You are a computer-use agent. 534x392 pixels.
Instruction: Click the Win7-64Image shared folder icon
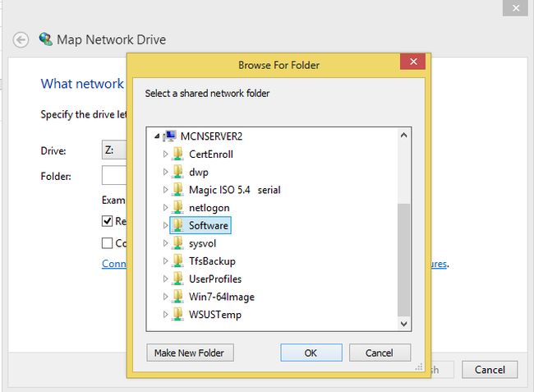click(177, 297)
